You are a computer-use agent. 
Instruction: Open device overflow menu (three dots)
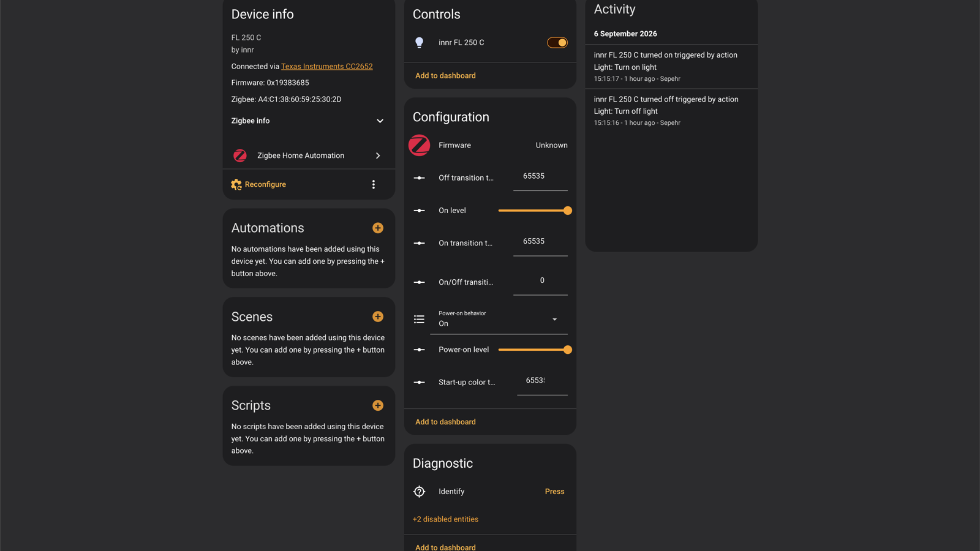click(x=374, y=184)
